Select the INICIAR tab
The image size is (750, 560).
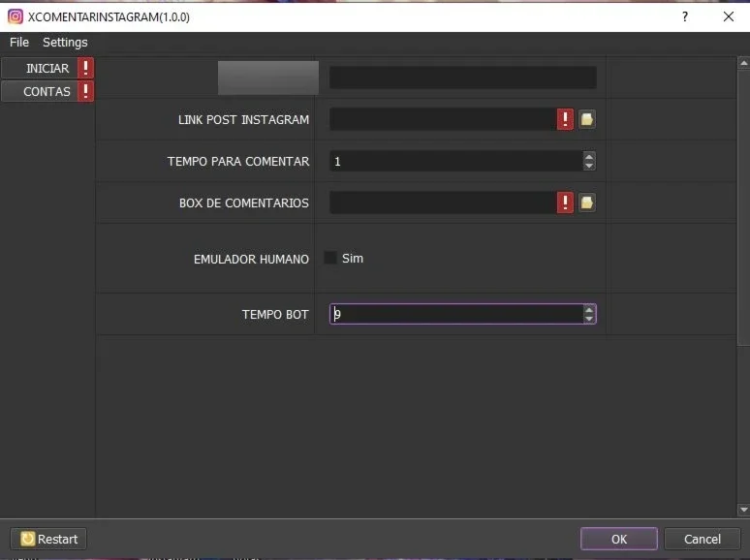click(47, 68)
